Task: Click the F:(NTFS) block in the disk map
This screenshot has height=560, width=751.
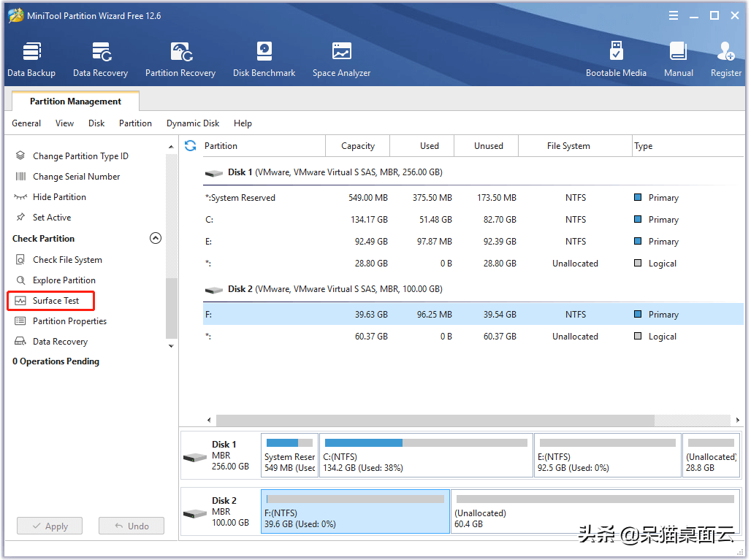Action: 355,512
